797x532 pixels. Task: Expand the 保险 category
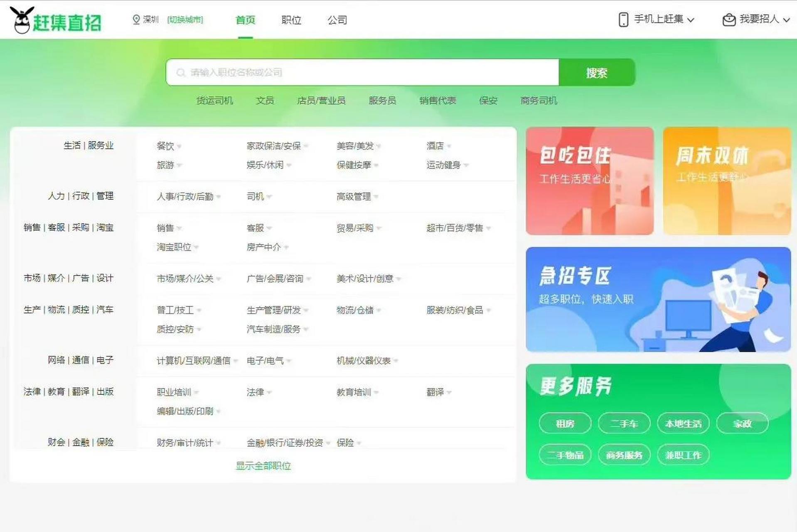(348, 443)
